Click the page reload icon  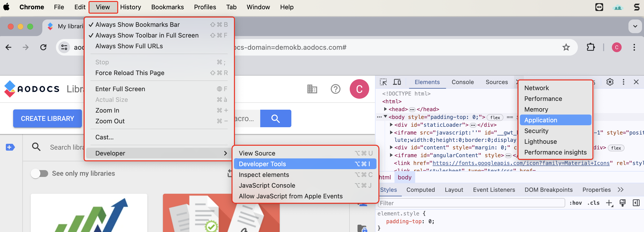coord(44,47)
